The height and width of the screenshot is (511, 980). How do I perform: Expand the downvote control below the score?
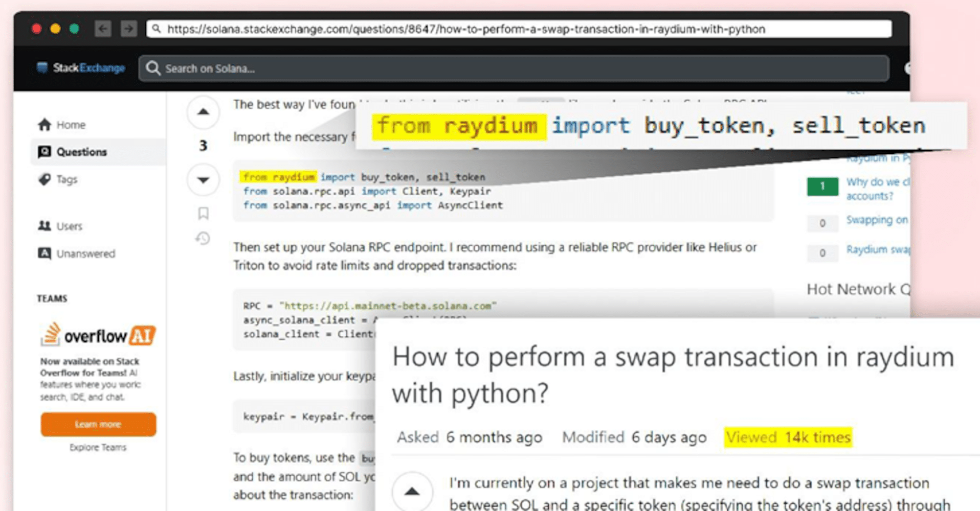pyautogui.click(x=203, y=180)
